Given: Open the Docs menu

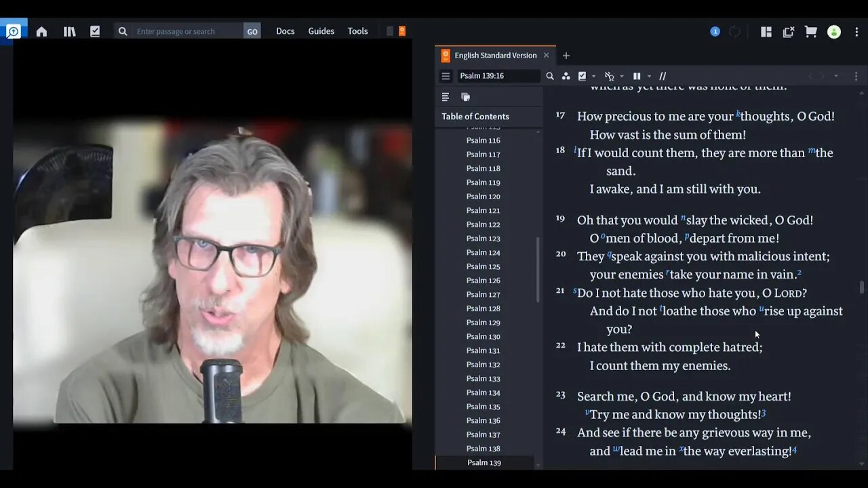Looking at the screenshot, I should (285, 31).
